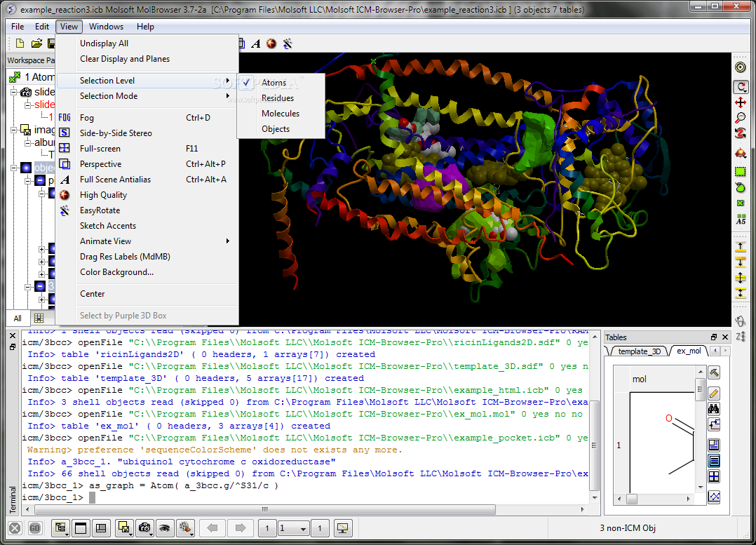This screenshot has height=545, width=756.
Task: Click Undisplay All in View menu
Action: 147,43
